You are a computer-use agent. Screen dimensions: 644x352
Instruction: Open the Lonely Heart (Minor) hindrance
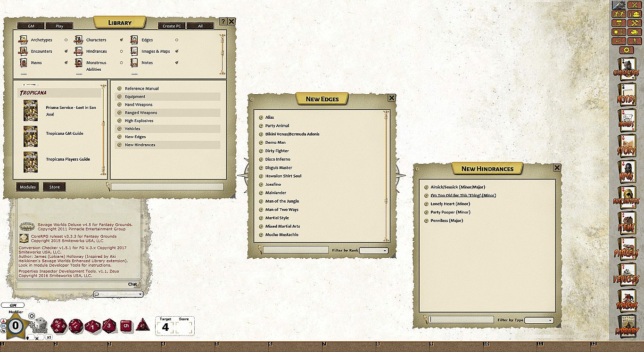(x=450, y=204)
